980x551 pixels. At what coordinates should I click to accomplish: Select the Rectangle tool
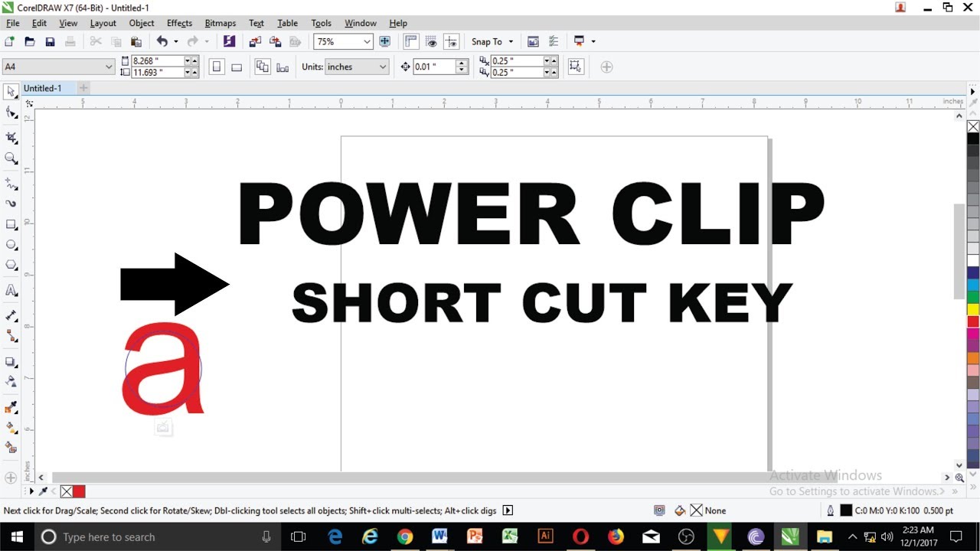pyautogui.click(x=11, y=224)
